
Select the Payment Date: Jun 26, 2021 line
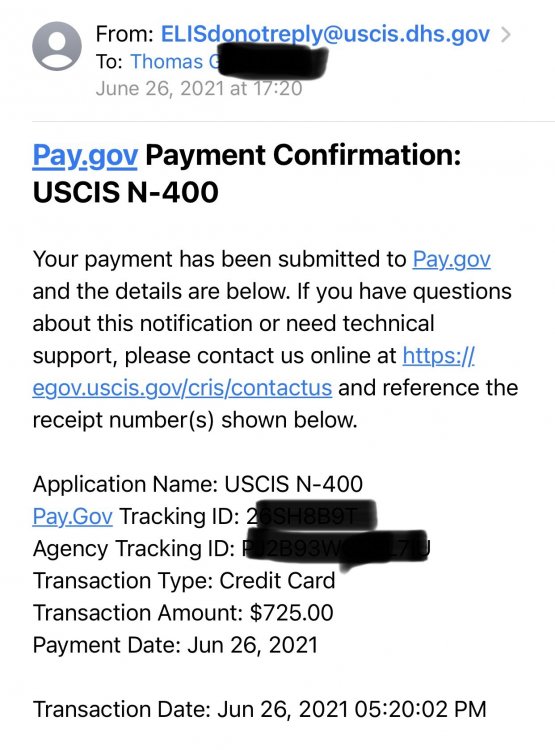click(x=175, y=645)
